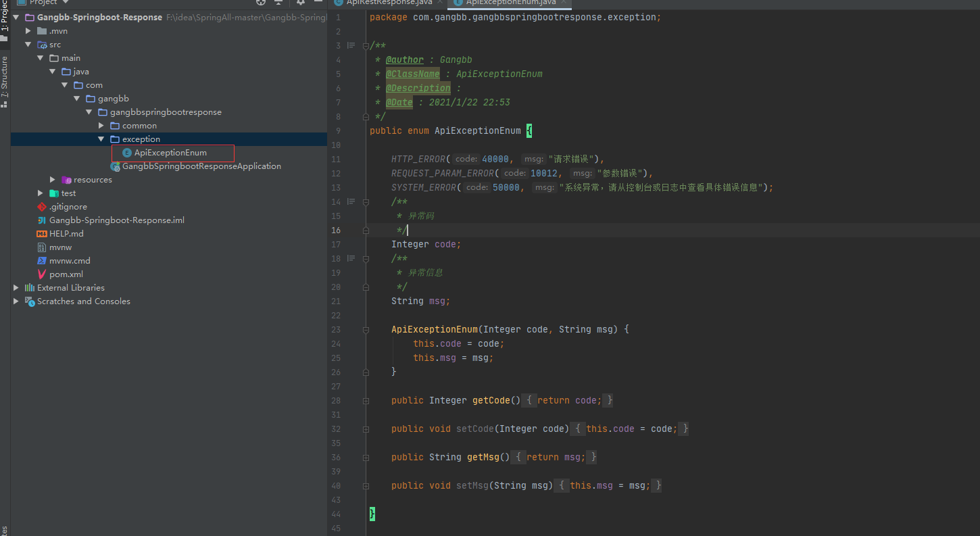Expand the External Libraries node
Viewport: 980px width, 536px height.
16,288
